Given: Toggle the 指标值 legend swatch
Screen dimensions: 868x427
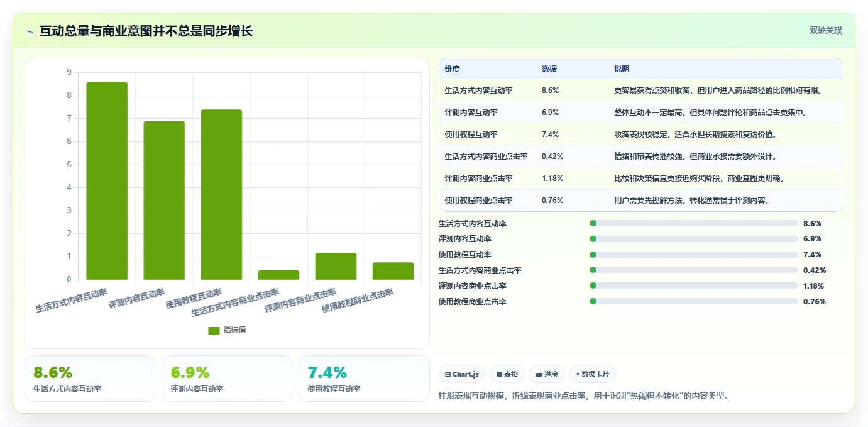Looking at the screenshot, I should pos(214,330).
